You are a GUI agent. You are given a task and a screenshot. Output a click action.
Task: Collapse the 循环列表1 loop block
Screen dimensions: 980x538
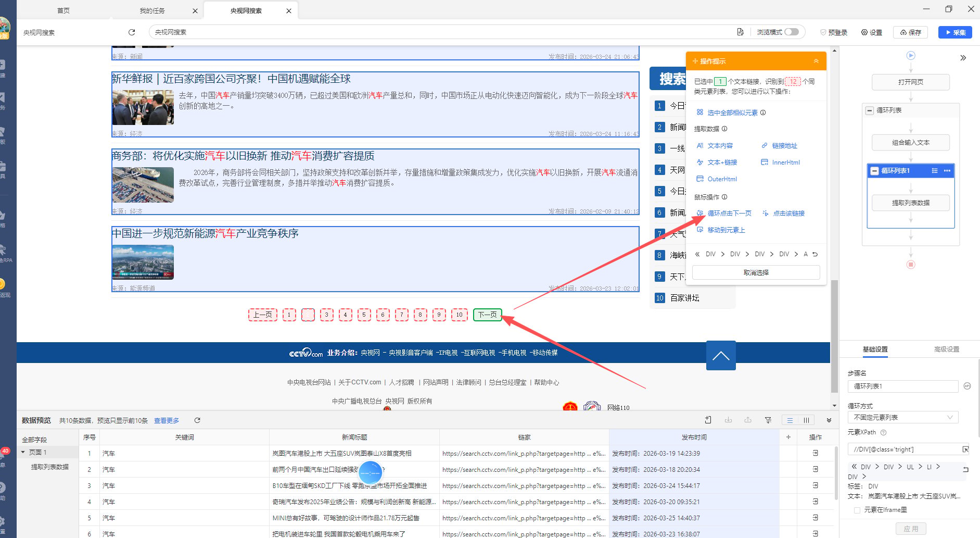(x=874, y=171)
